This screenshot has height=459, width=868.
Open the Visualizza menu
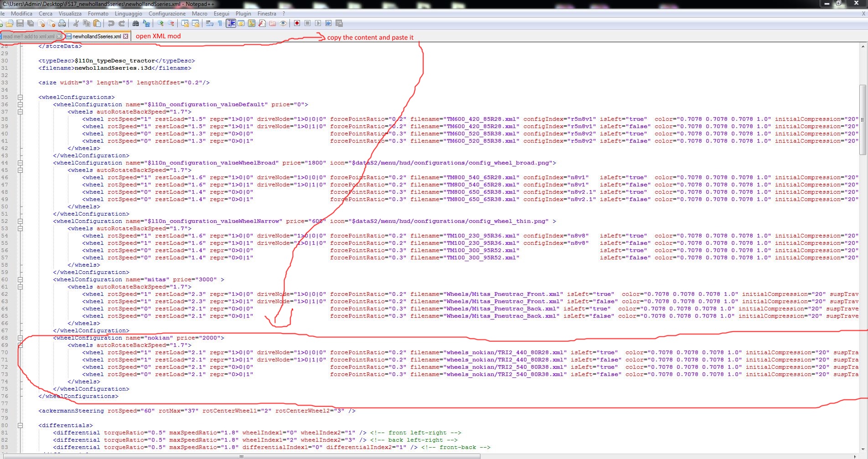70,14
